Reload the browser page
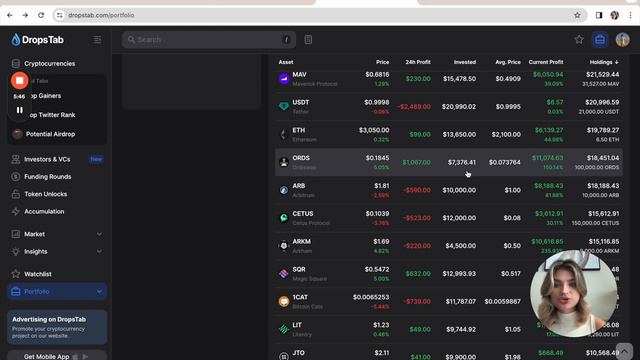640x360 pixels. [41, 15]
